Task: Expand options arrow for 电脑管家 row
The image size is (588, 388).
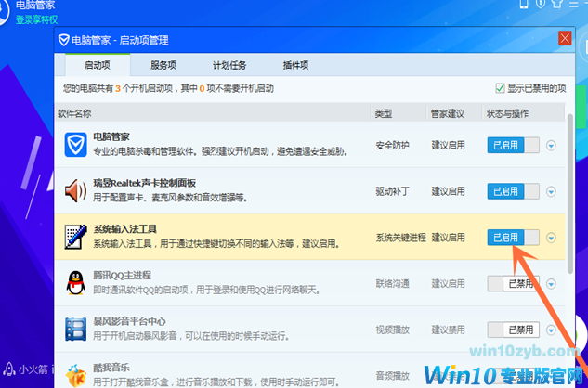Action: [x=551, y=145]
